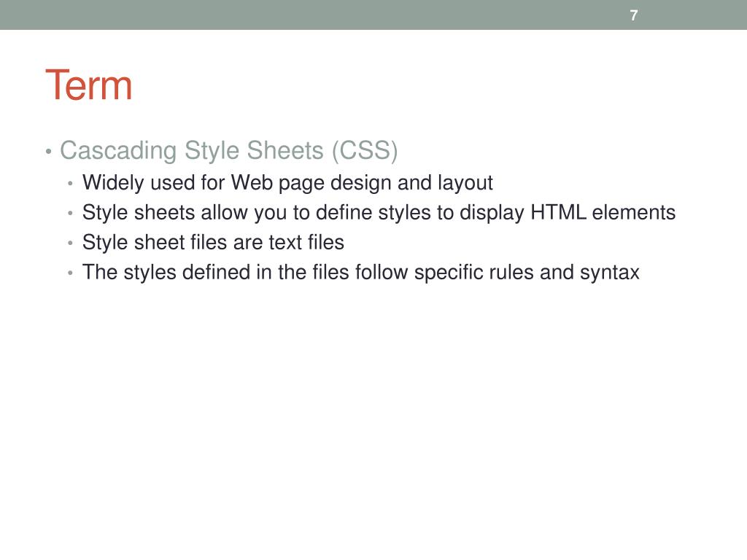Click the line about displaying HTML elements
The width and height of the screenshot is (747, 560).
point(379,212)
